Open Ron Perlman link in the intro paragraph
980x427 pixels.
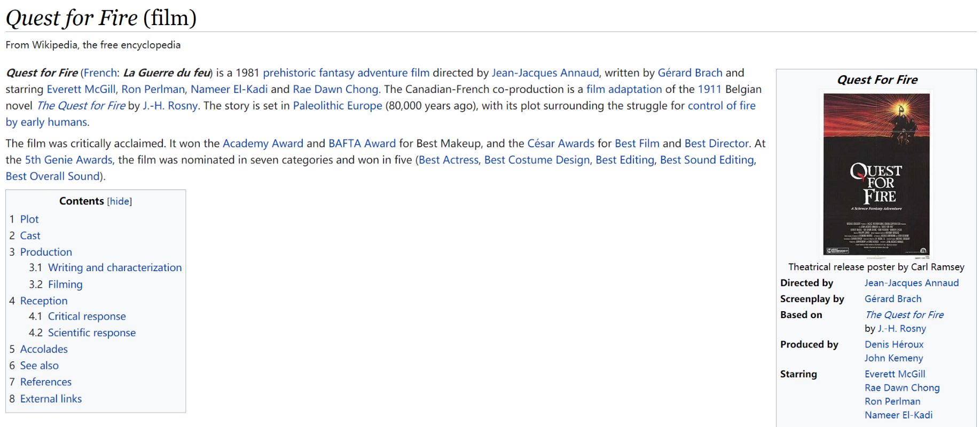tap(153, 89)
